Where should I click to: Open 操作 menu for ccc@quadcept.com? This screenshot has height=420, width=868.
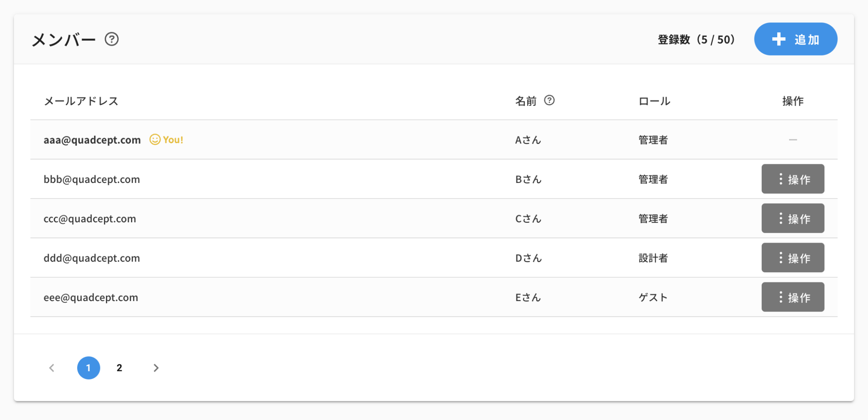point(793,218)
